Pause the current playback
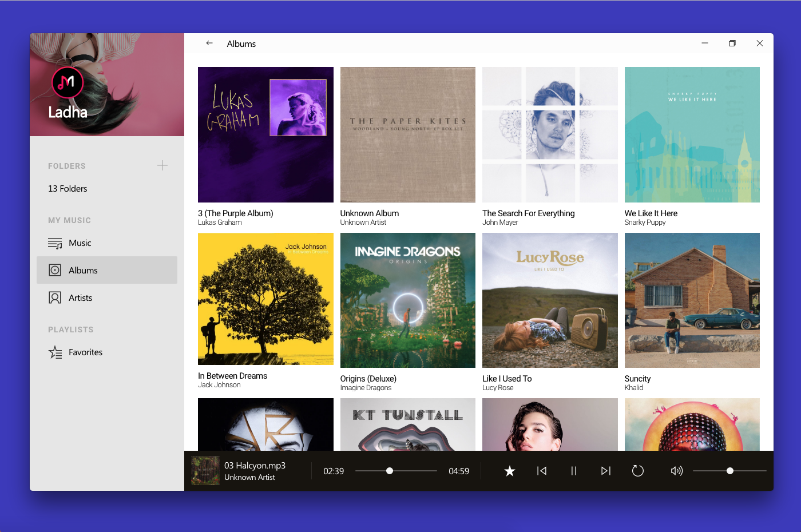 (x=574, y=471)
